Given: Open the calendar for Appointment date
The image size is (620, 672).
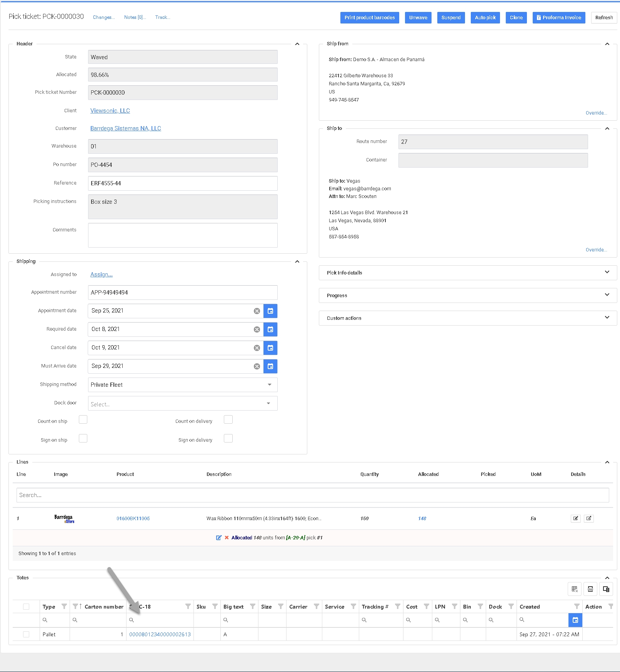Looking at the screenshot, I should coord(270,311).
